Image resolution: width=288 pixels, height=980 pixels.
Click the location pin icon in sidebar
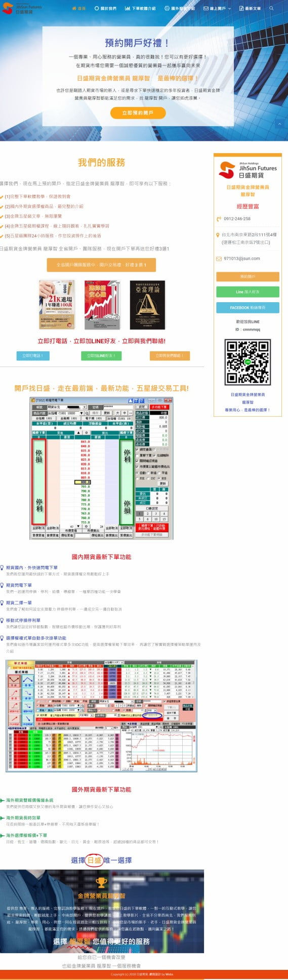point(219,235)
